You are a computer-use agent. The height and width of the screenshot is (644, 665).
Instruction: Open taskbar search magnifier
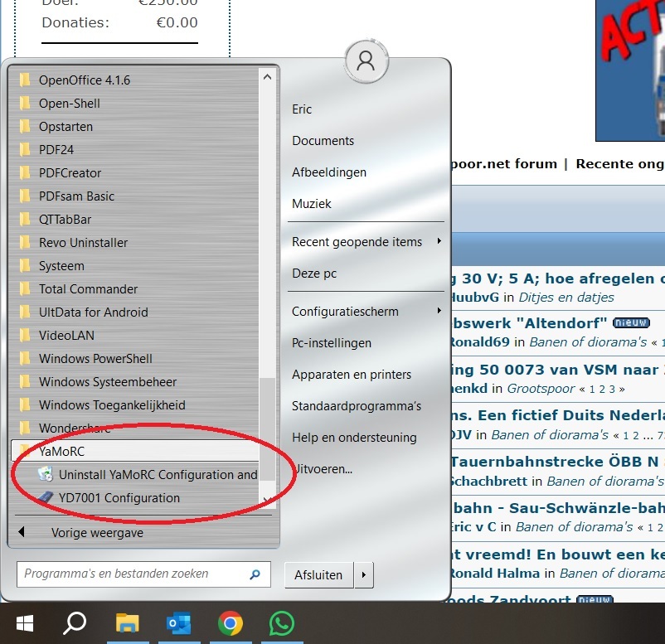point(75,623)
